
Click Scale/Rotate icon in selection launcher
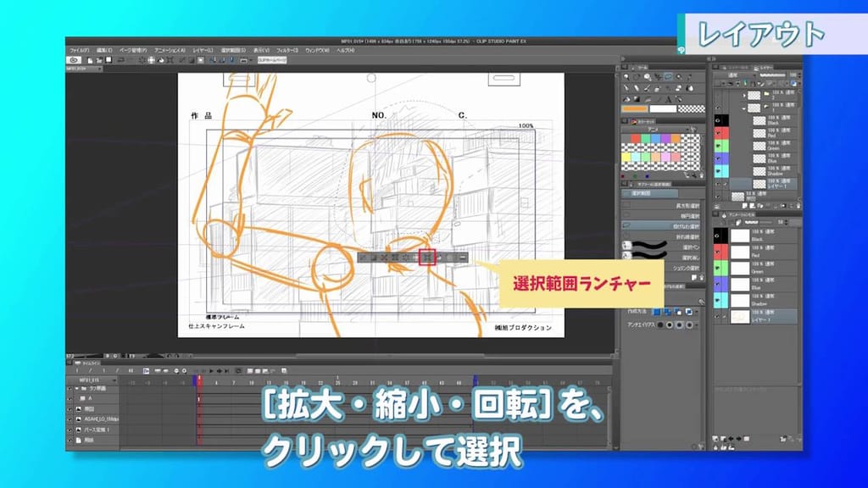[427, 258]
